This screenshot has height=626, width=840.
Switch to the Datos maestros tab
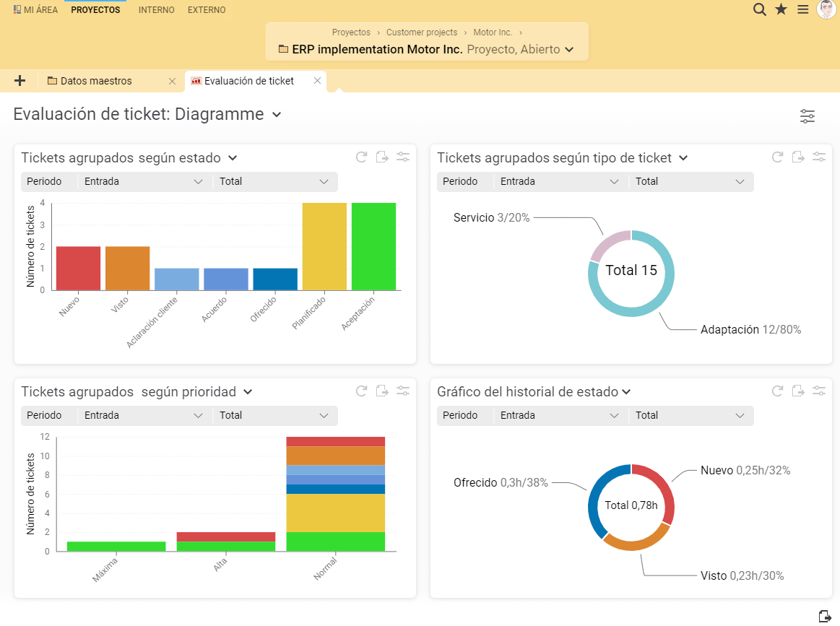[x=96, y=81]
